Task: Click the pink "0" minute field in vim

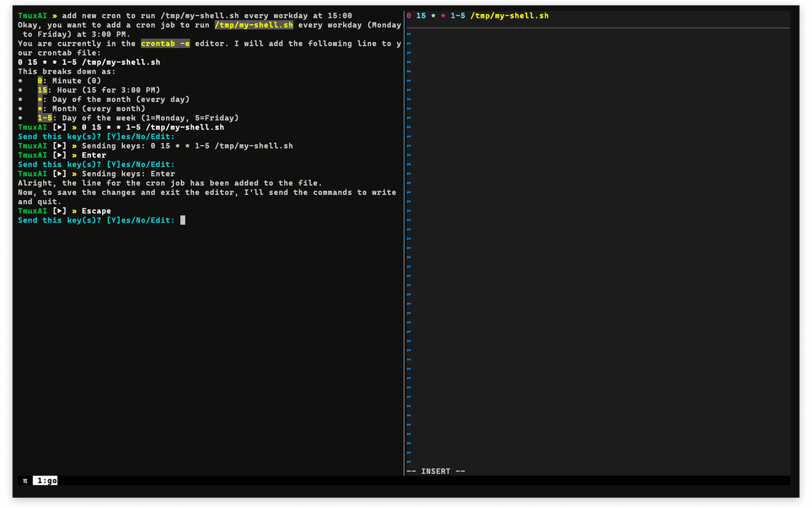Action: [409, 16]
